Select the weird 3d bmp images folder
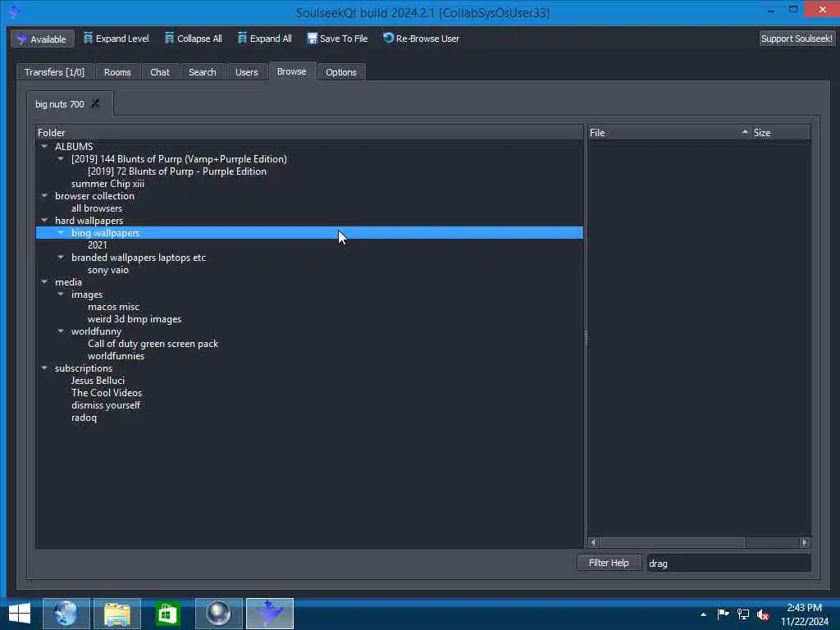The height and width of the screenshot is (630, 840). tap(135, 319)
